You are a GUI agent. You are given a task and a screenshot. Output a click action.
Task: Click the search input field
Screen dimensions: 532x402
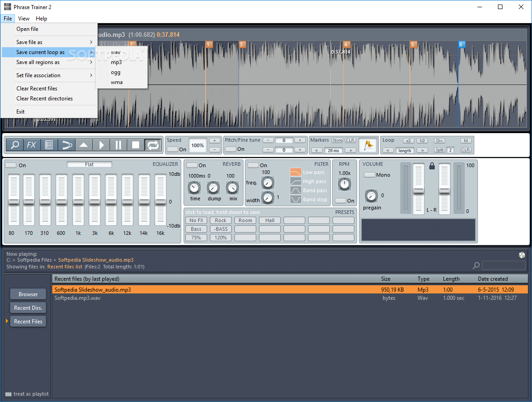[504, 265]
